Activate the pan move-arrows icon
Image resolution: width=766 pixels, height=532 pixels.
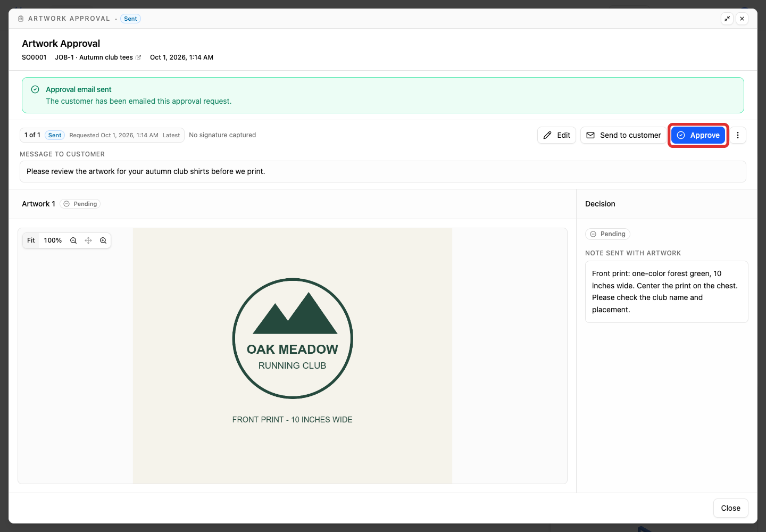(x=88, y=240)
